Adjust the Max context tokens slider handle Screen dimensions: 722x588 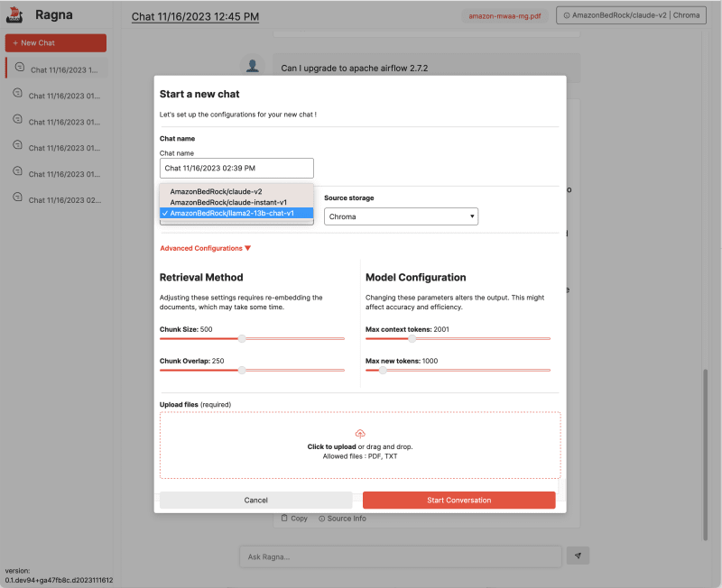point(412,338)
